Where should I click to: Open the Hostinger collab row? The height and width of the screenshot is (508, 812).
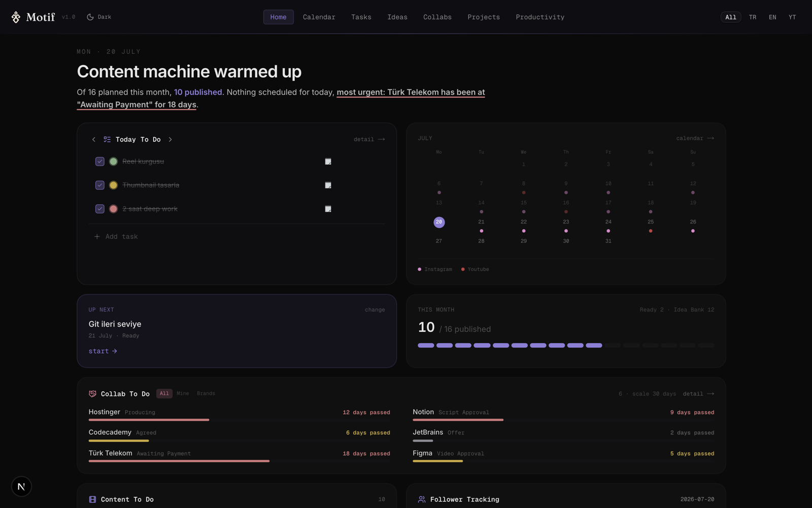240,415
